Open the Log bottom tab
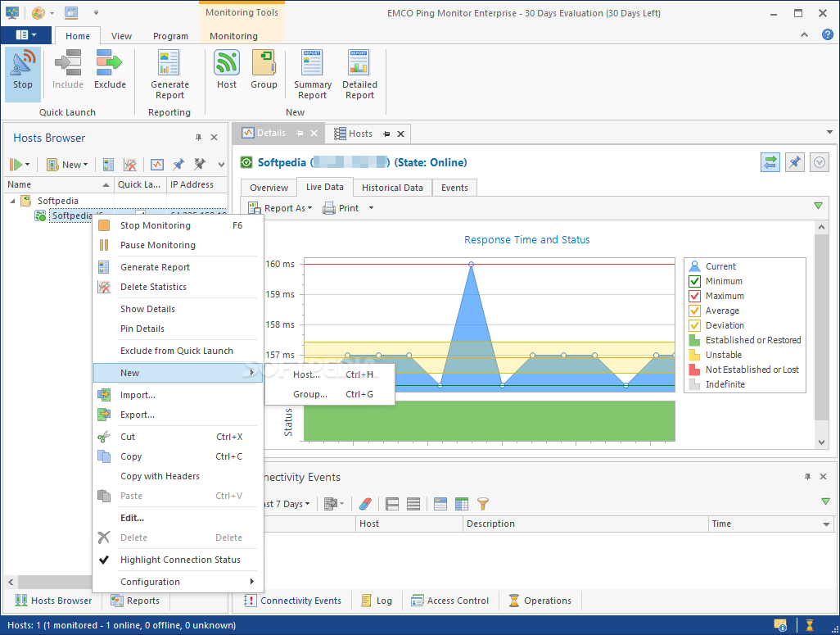 (377, 601)
